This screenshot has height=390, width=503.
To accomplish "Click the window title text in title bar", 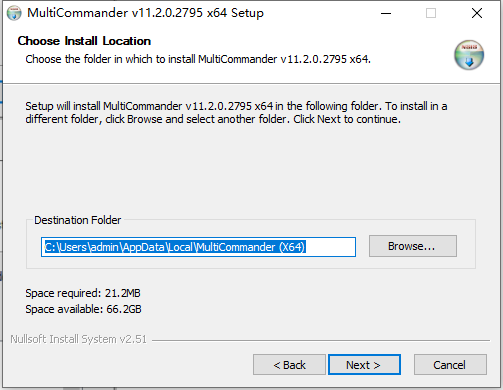I will [x=145, y=13].
